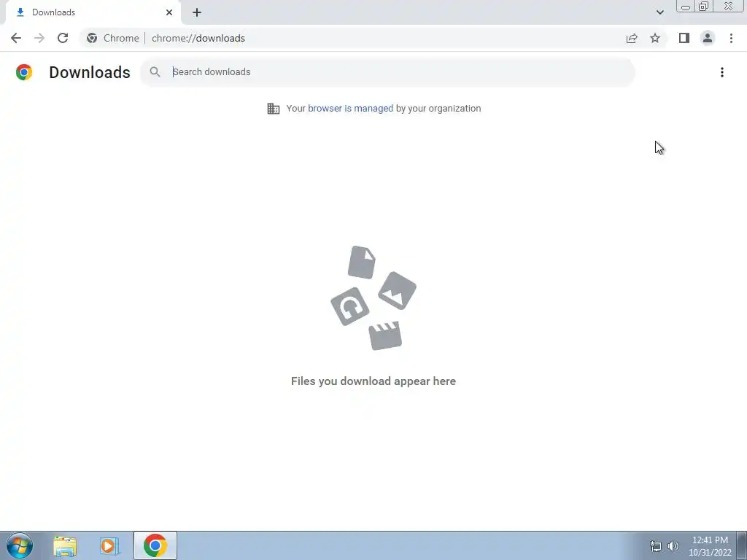Bookmark this tab with the star

point(655,38)
